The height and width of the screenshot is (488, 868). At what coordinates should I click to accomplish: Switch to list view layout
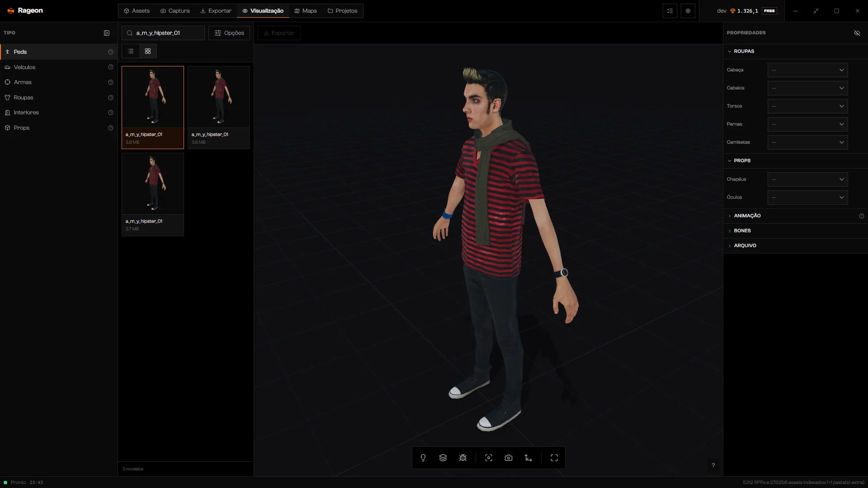point(131,51)
